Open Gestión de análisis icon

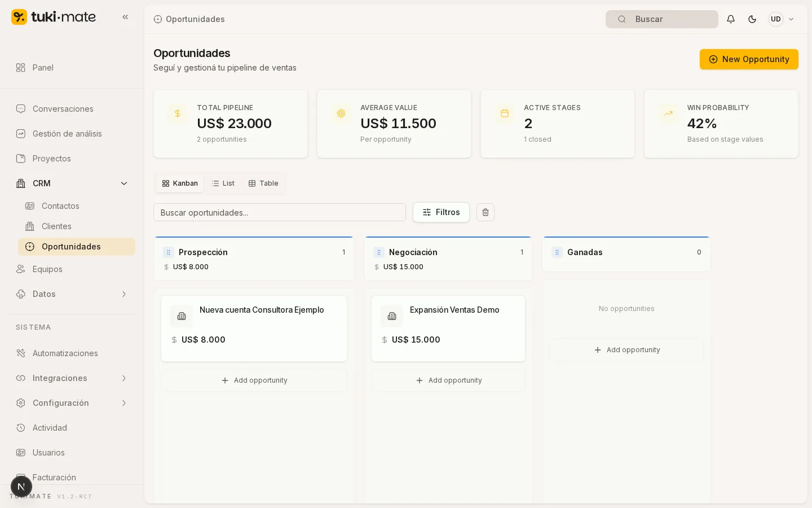pyautogui.click(x=21, y=134)
